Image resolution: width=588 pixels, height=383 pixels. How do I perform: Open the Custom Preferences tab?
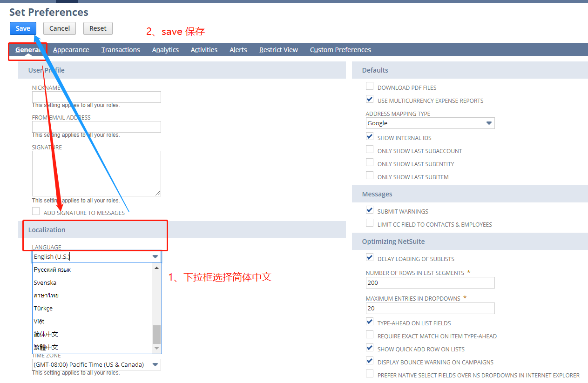[340, 49]
